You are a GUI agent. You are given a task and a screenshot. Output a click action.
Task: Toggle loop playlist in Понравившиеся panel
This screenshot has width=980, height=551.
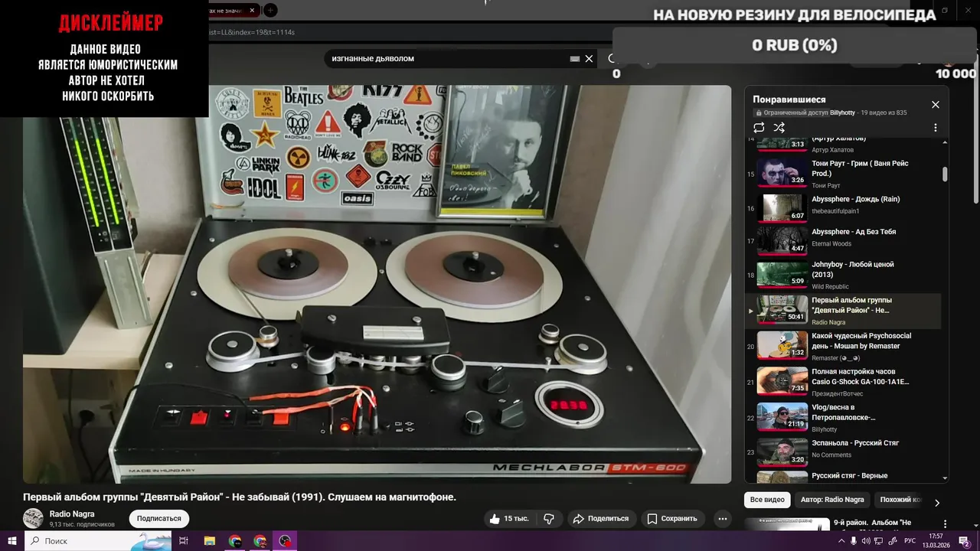pyautogui.click(x=759, y=128)
